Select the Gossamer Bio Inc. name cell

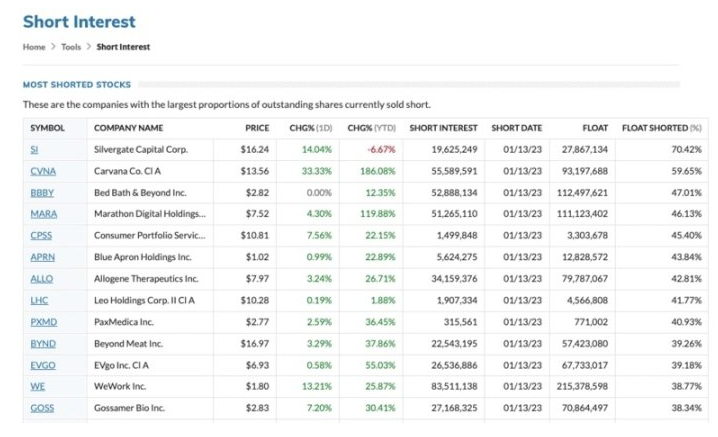(x=129, y=408)
